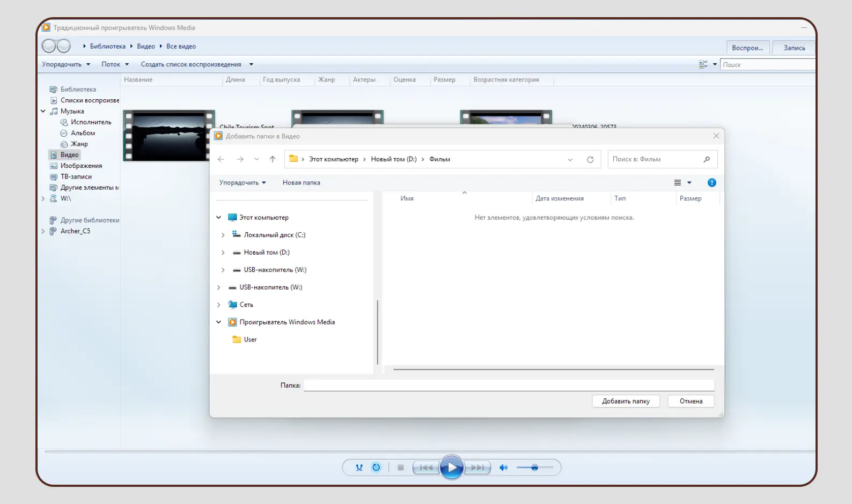This screenshot has width=852, height=504.
Task: Collapse the Музыка tree node
Action: click(x=43, y=111)
